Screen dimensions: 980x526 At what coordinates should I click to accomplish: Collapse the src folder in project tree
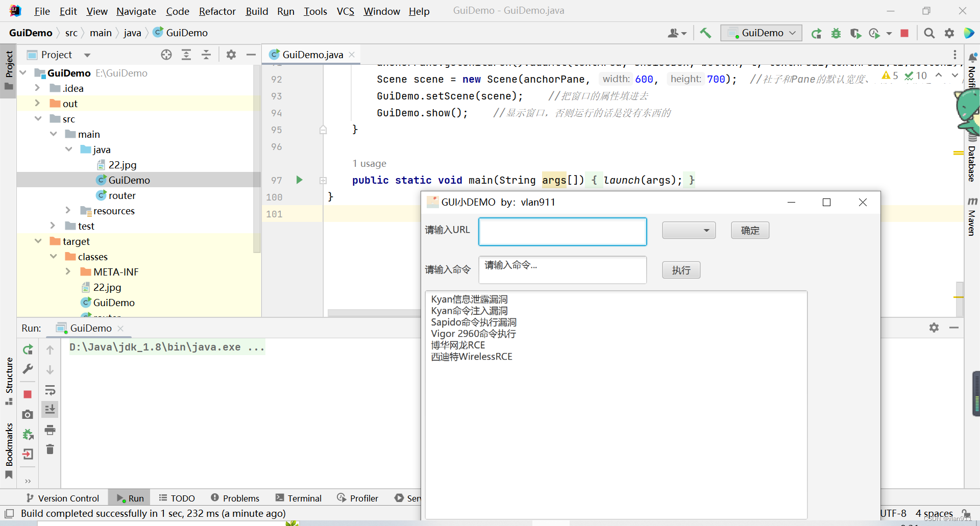tap(38, 118)
